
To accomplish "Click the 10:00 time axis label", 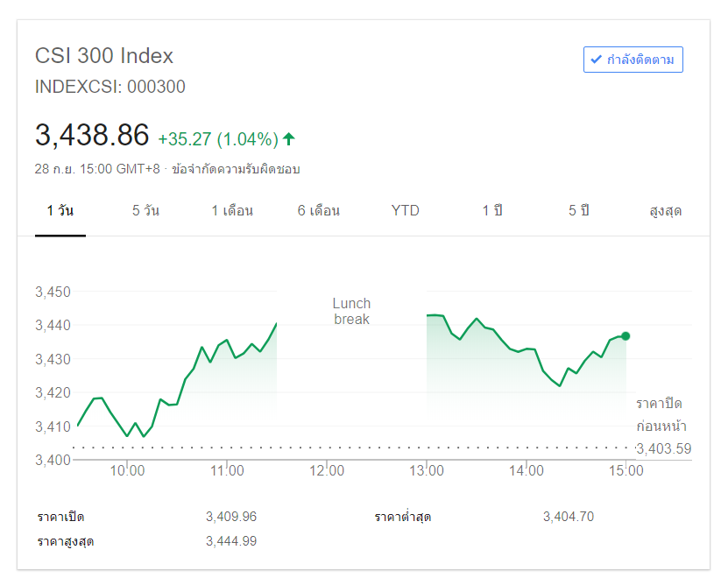I will click(127, 470).
